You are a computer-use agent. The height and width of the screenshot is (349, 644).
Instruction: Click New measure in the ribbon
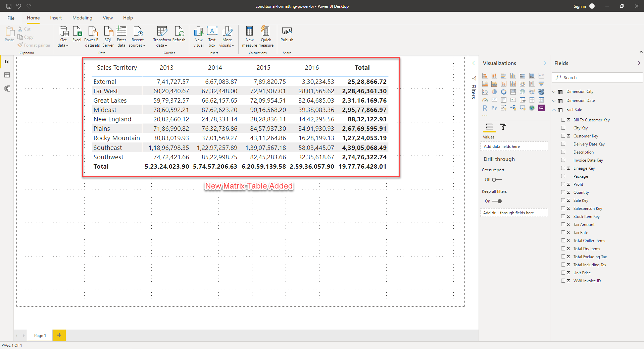click(x=249, y=36)
